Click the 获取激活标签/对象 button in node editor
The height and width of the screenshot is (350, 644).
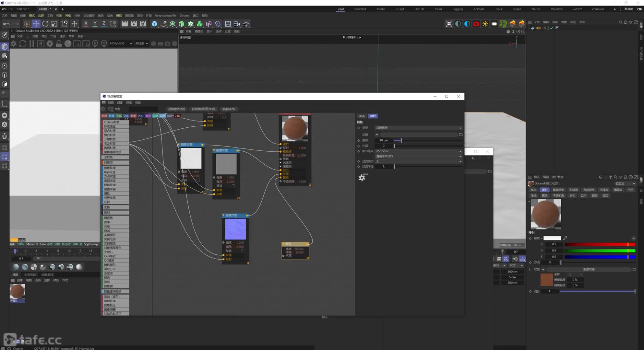click(203, 109)
